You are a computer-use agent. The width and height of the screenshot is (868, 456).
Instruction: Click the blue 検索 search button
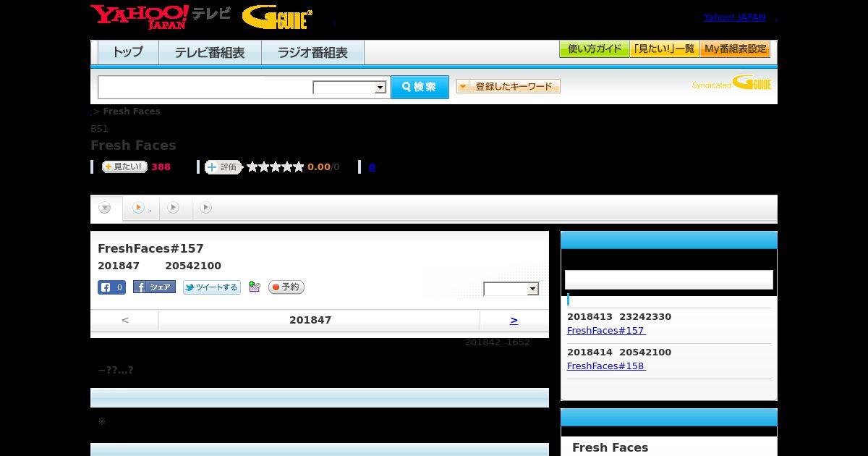[x=420, y=87]
